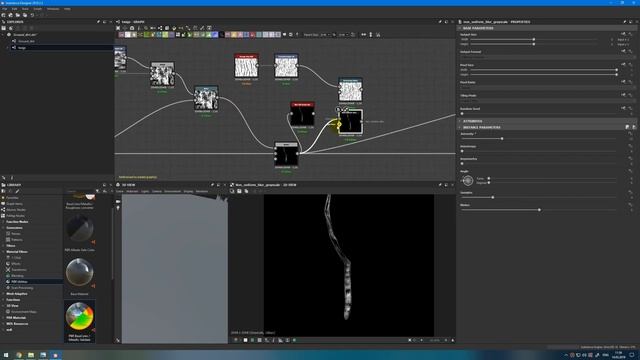Open Chrome from the taskbar
The image size is (640, 360).
click(x=19, y=355)
